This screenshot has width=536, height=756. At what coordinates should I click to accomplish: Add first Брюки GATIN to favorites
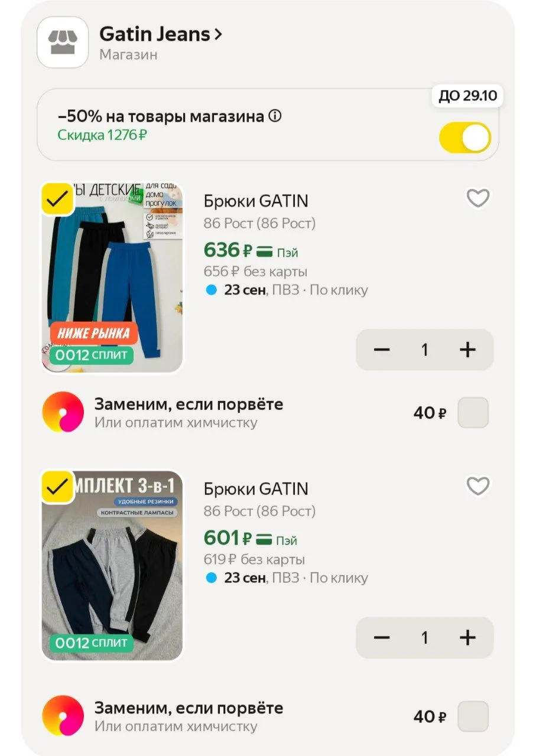tap(478, 198)
